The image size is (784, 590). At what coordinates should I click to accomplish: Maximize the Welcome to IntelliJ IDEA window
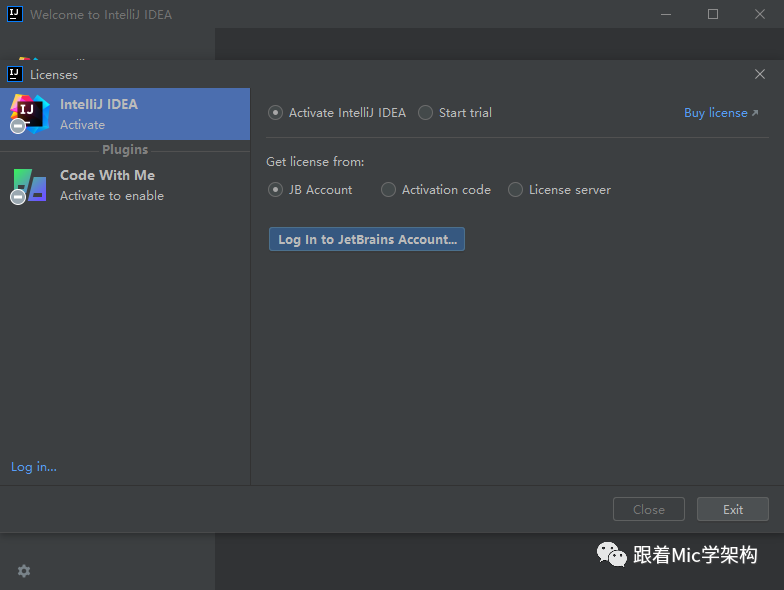(x=713, y=14)
